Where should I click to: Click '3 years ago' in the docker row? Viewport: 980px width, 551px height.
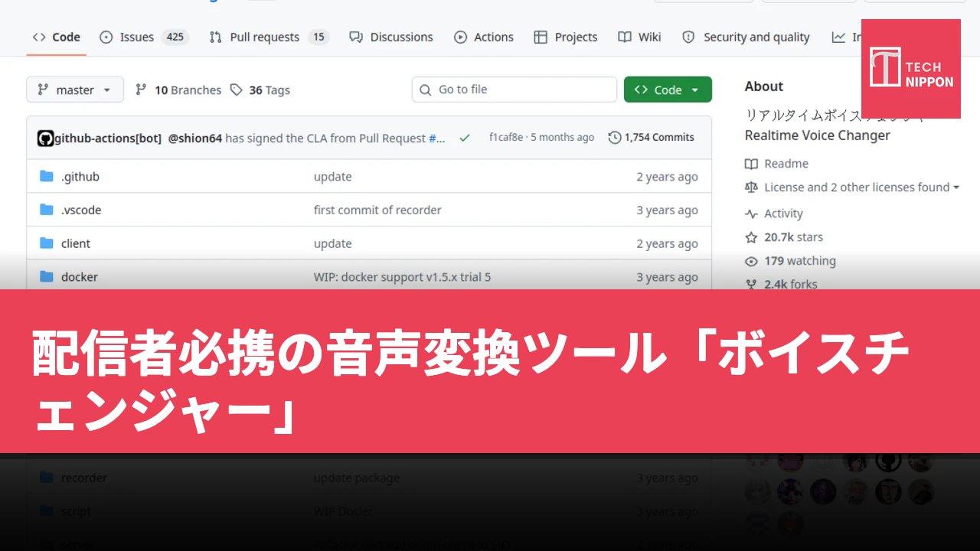[668, 277]
